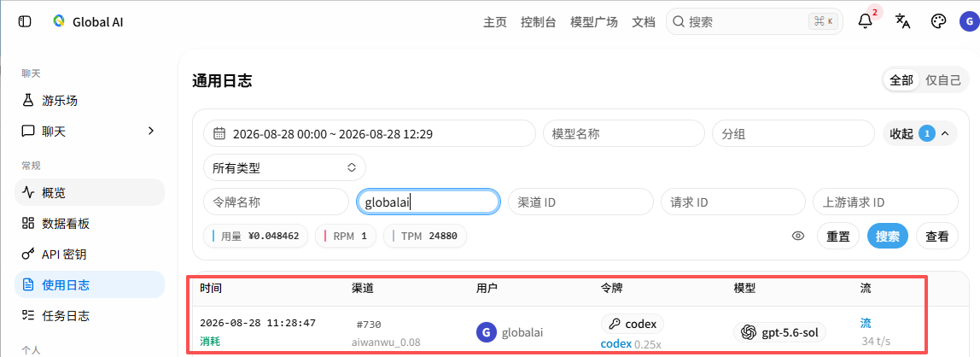Viewport: 980px width, 357px height.
Task: Click the top 搜索 search box
Action: (x=755, y=21)
